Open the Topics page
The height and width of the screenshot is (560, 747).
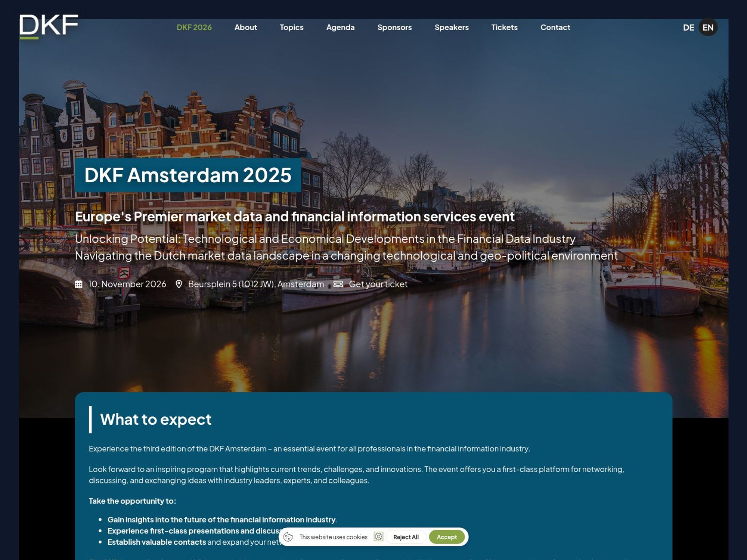291,27
